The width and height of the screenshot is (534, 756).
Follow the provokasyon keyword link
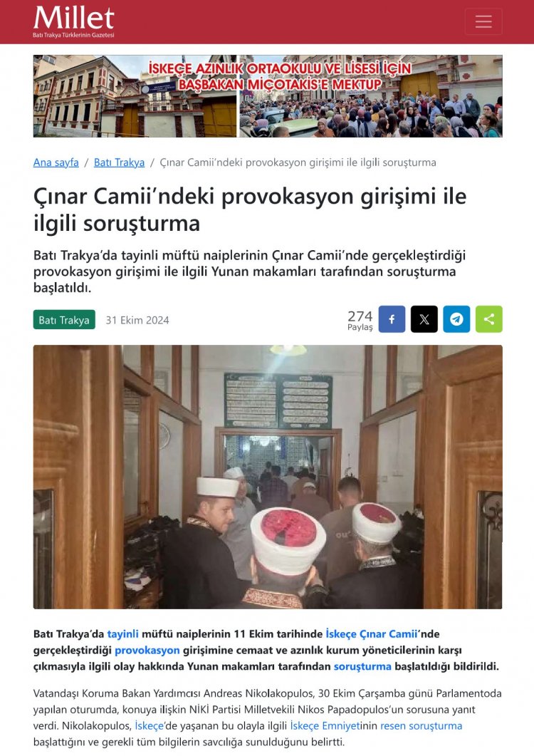(x=147, y=651)
